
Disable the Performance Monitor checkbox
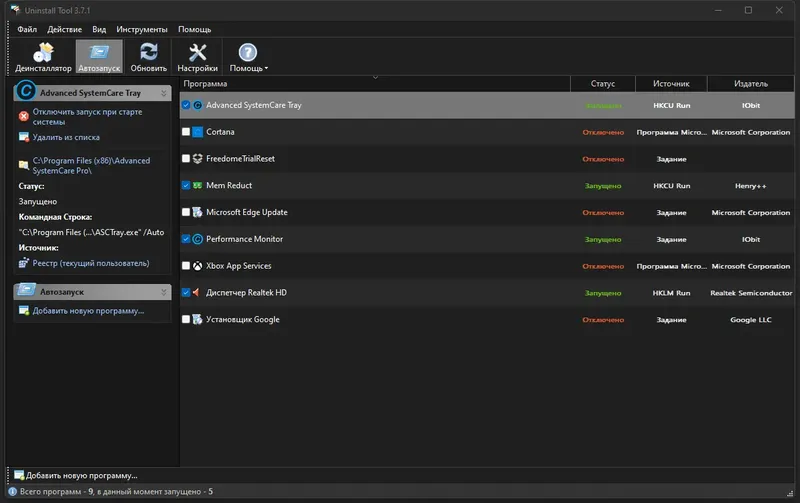(x=186, y=239)
